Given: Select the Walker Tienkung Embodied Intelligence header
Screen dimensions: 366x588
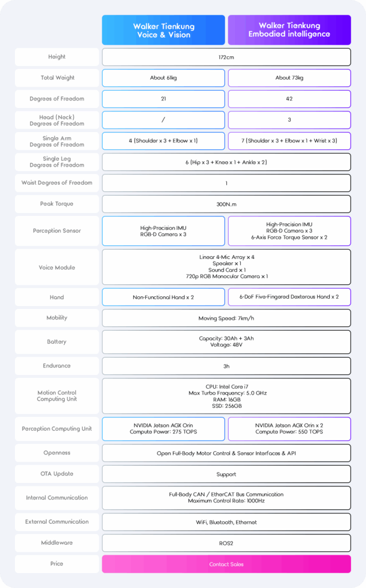Looking at the screenshot, I should pos(289,30).
